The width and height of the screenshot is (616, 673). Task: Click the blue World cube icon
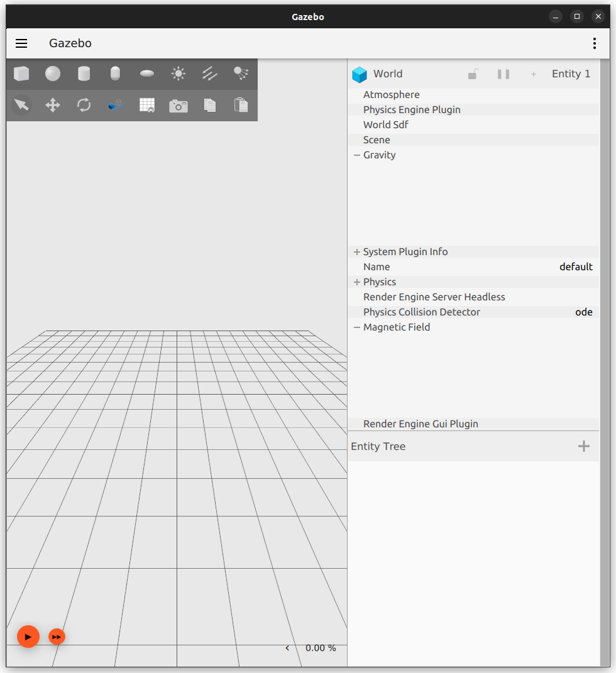pos(360,74)
